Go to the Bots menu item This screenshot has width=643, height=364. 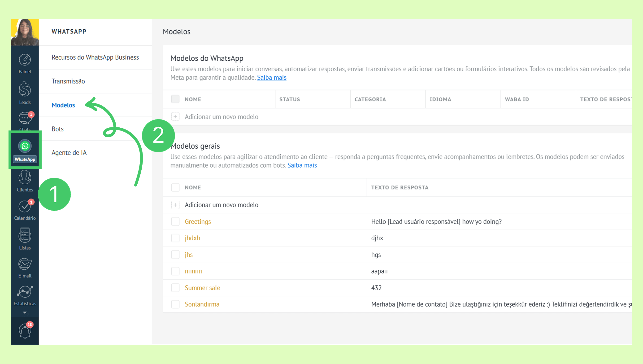click(57, 129)
